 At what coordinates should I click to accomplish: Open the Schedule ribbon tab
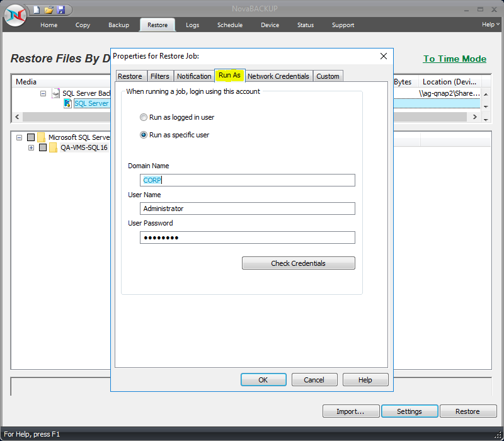click(230, 25)
